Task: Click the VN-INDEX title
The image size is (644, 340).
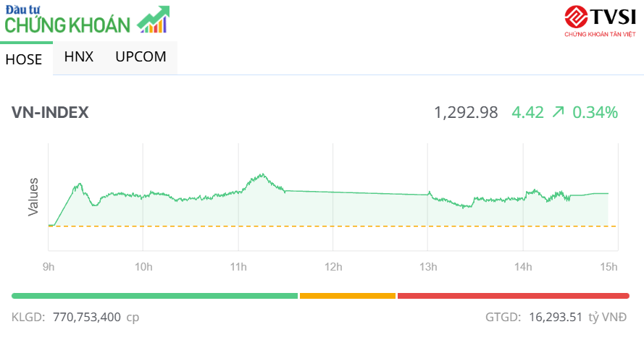Action: (50, 113)
